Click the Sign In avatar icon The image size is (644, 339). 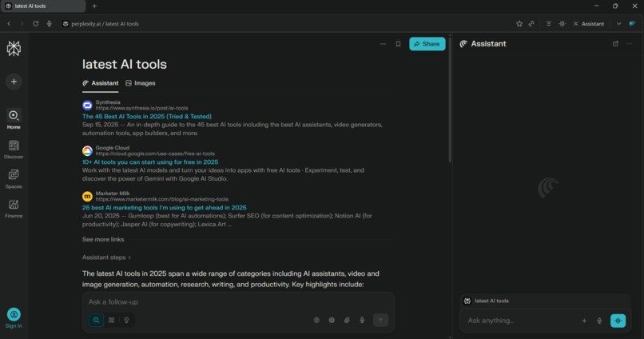(x=14, y=314)
